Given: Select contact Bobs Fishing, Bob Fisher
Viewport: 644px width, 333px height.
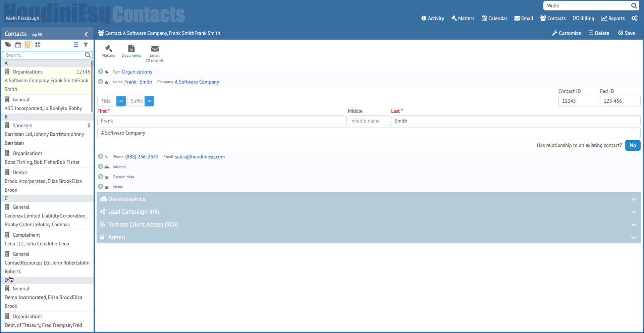Looking at the screenshot, I should click(47, 158).
